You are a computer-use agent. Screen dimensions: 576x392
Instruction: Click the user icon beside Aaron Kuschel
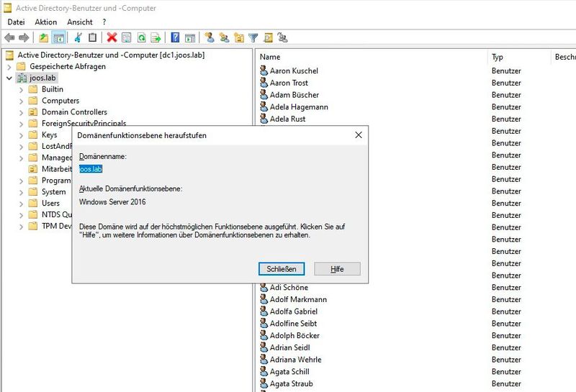click(264, 70)
